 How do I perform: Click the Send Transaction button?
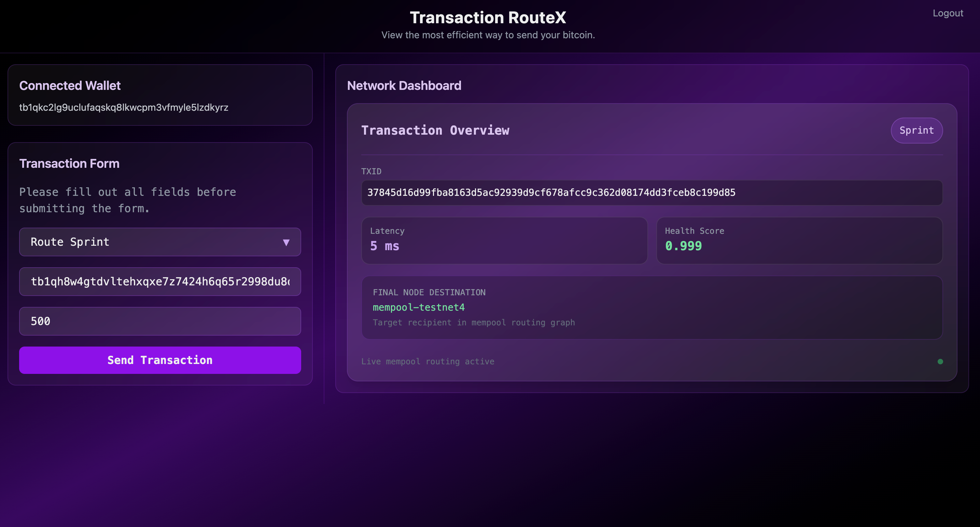(160, 360)
